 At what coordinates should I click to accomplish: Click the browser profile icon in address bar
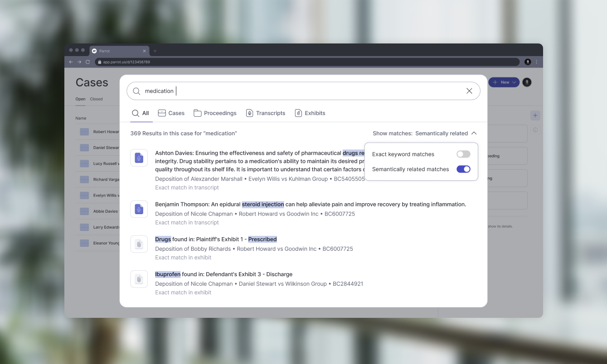click(x=528, y=62)
